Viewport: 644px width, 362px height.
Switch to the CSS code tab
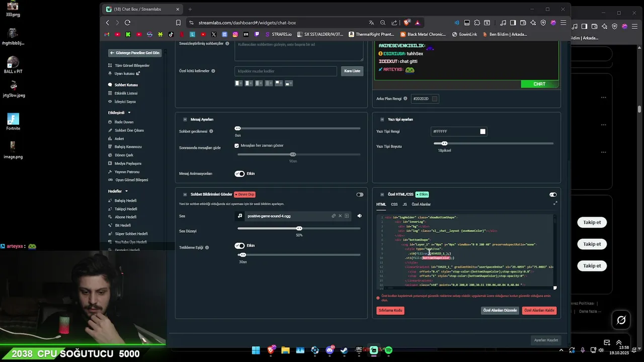(x=394, y=204)
